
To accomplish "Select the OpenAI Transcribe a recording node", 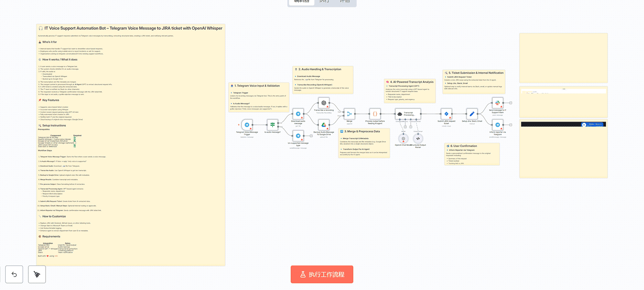I will 324,103.
